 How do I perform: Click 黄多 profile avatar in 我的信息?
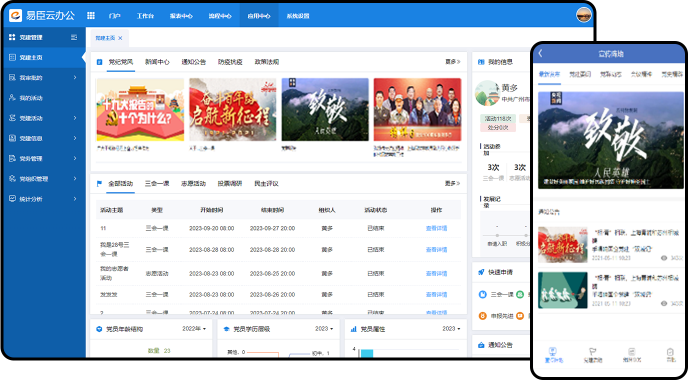(487, 93)
